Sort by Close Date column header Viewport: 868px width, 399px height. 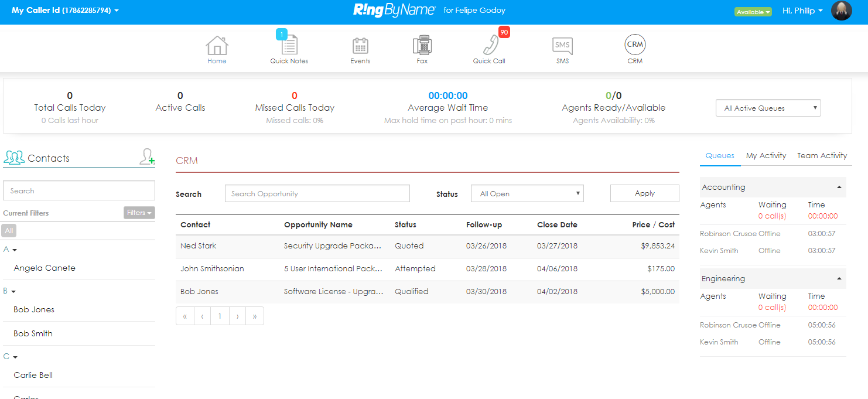point(557,224)
